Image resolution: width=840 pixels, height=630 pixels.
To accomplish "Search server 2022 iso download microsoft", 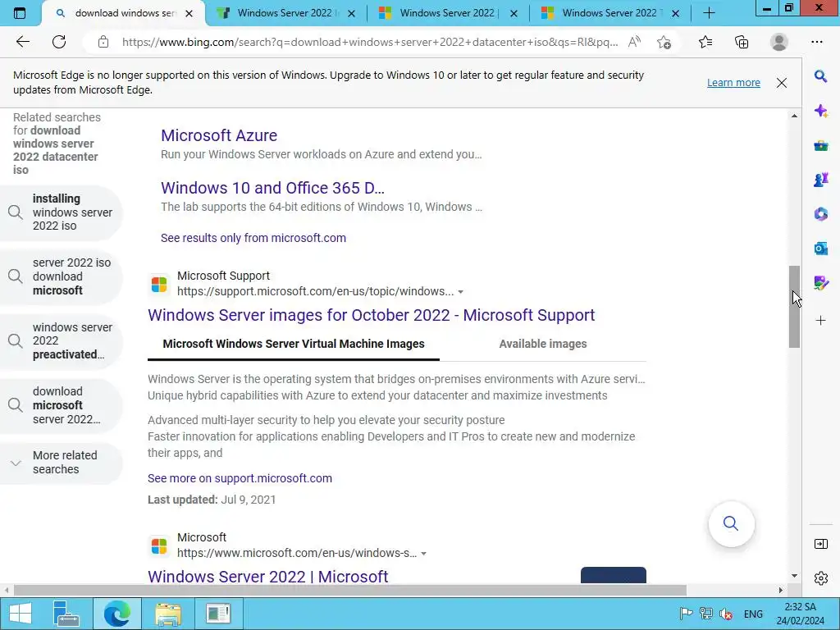I will coord(62,276).
